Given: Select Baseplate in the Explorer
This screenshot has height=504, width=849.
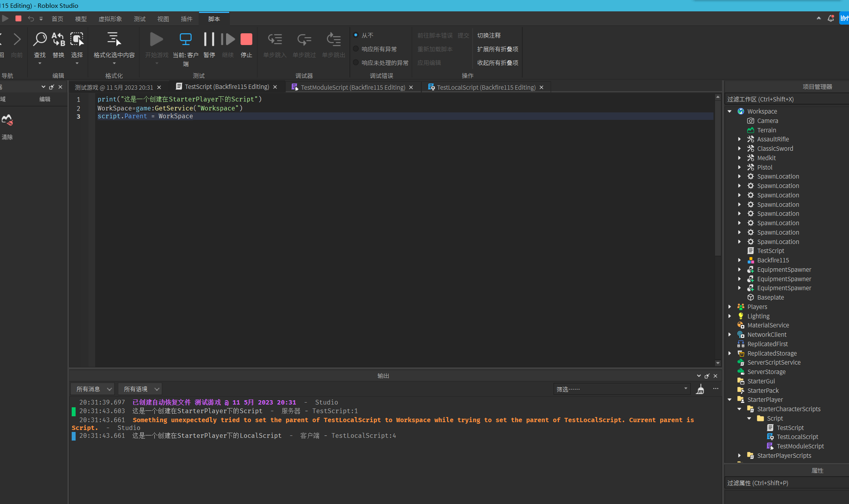Looking at the screenshot, I should pyautogui.click(x=770, y=298).
